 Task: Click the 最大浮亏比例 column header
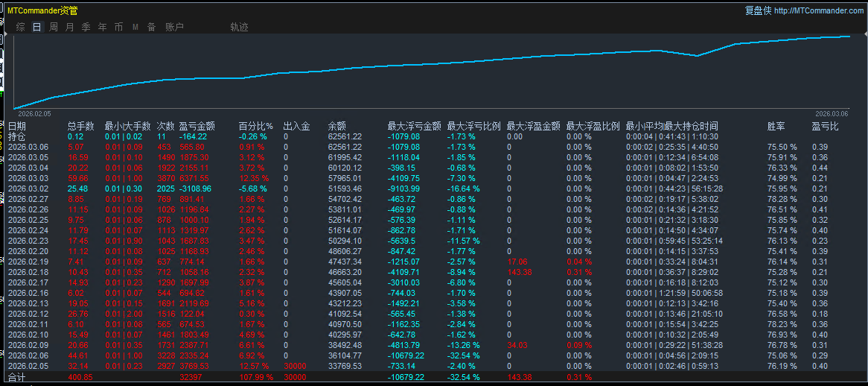tap(474, 126)
